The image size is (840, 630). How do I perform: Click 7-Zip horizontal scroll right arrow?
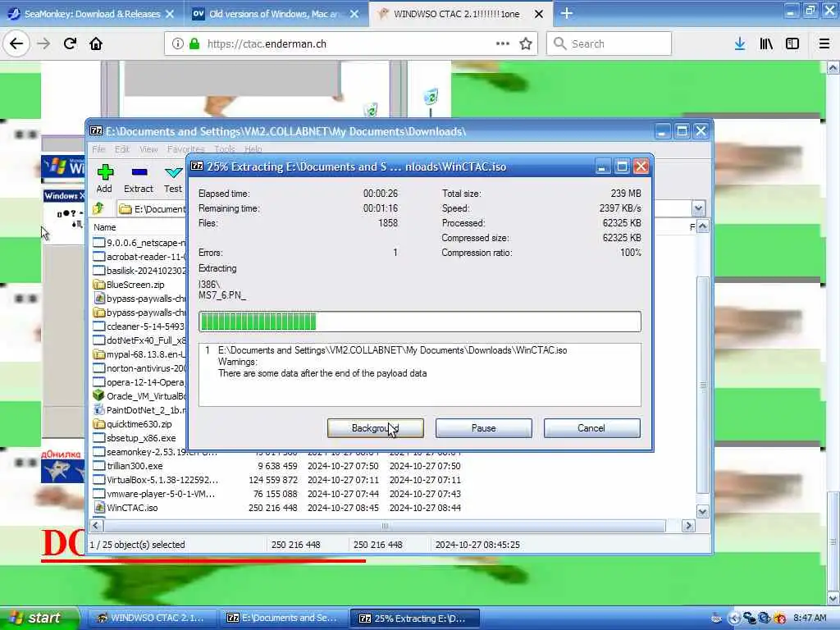(688, 526)
